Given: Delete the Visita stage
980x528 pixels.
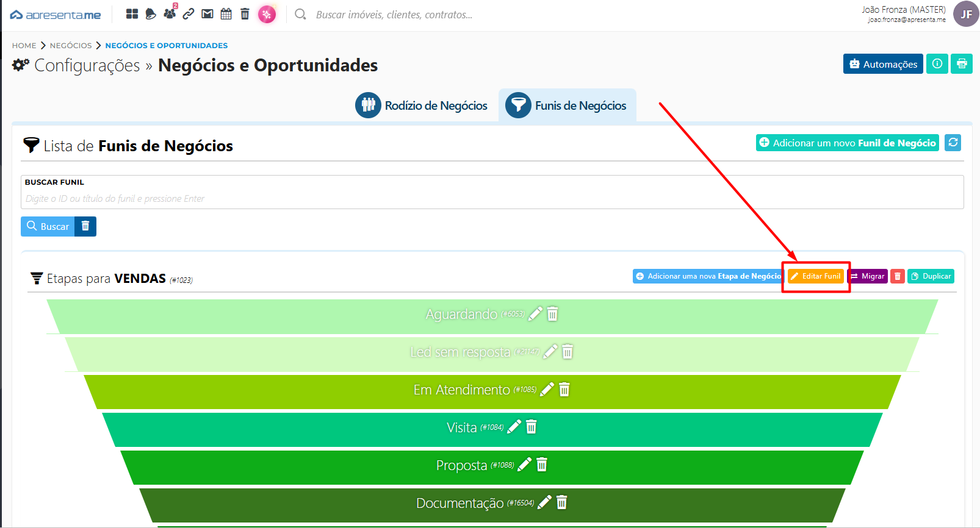Looking at the screenshot, I should [x=531, y=427].
